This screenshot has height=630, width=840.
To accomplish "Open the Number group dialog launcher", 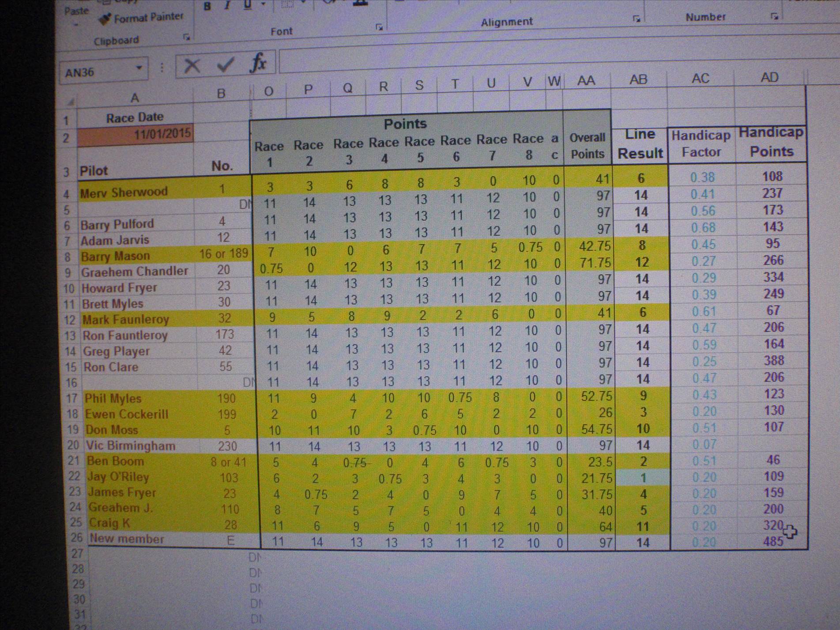I will click(774, 16).
